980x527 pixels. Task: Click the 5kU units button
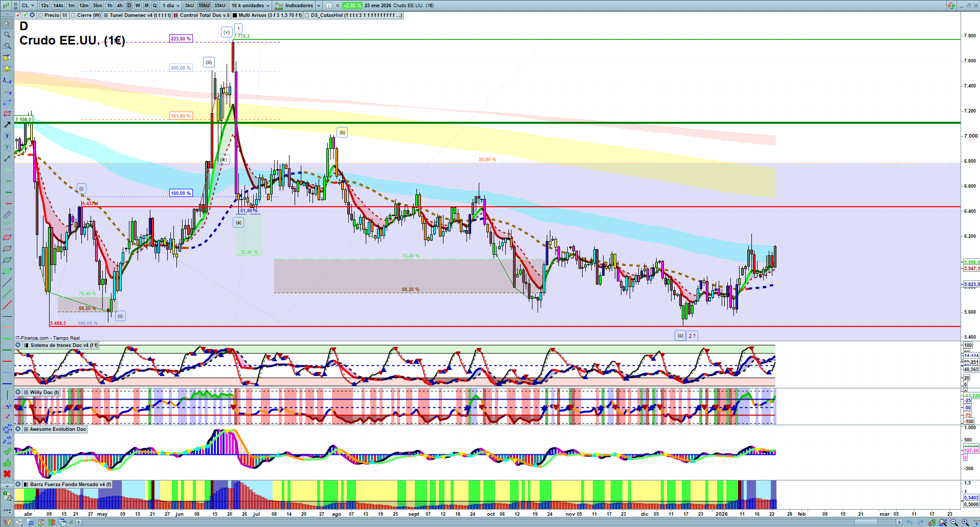pos(189,6)
